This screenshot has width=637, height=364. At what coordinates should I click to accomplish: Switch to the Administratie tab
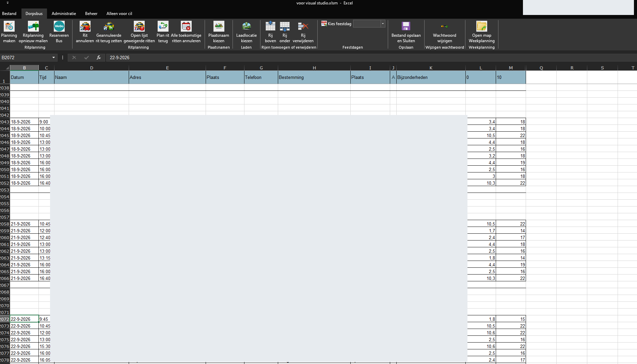pyautogui.click(x=64, y=14)
